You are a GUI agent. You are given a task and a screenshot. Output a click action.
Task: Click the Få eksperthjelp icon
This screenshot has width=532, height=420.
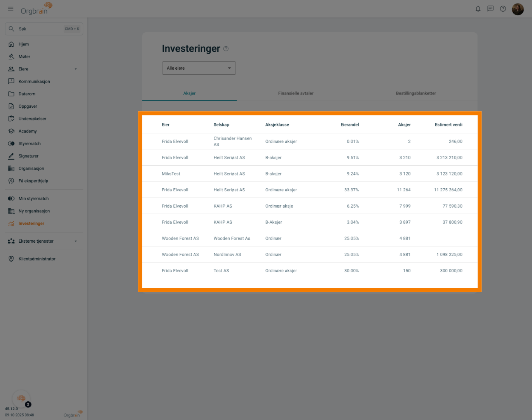[11, 181]
